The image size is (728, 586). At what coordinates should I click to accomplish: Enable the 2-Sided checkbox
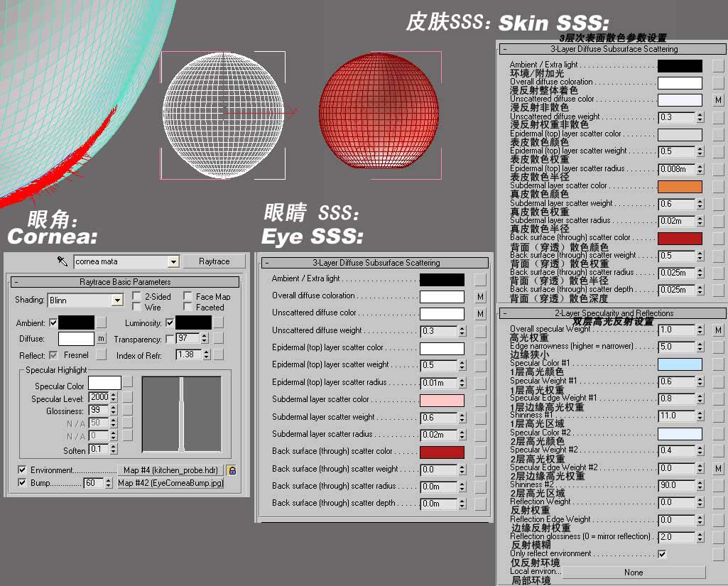tap(136, 295)
